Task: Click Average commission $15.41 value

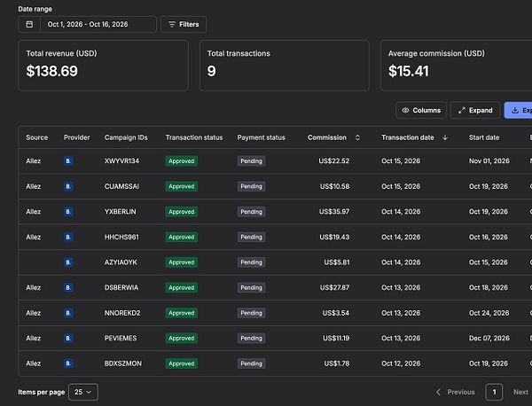Action: [409, 71]
